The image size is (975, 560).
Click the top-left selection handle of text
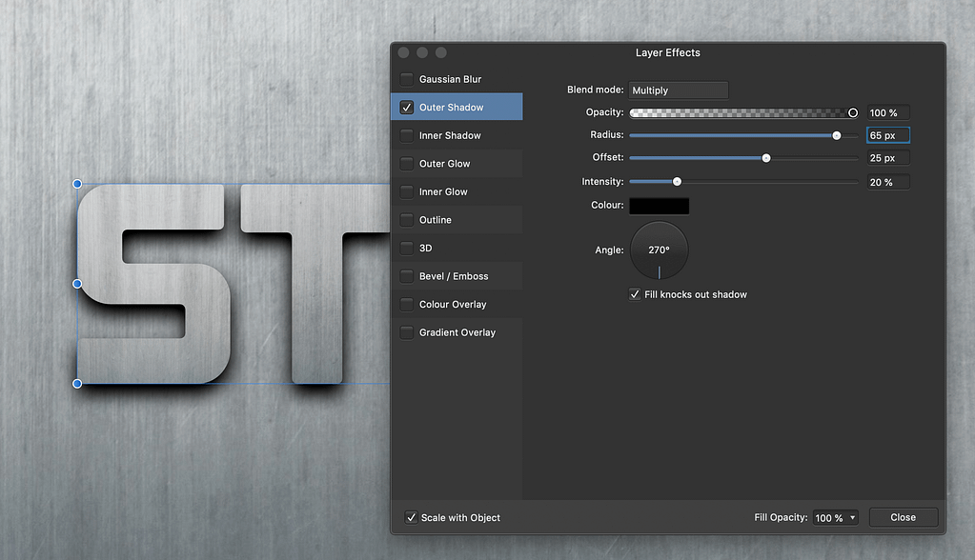77,184
